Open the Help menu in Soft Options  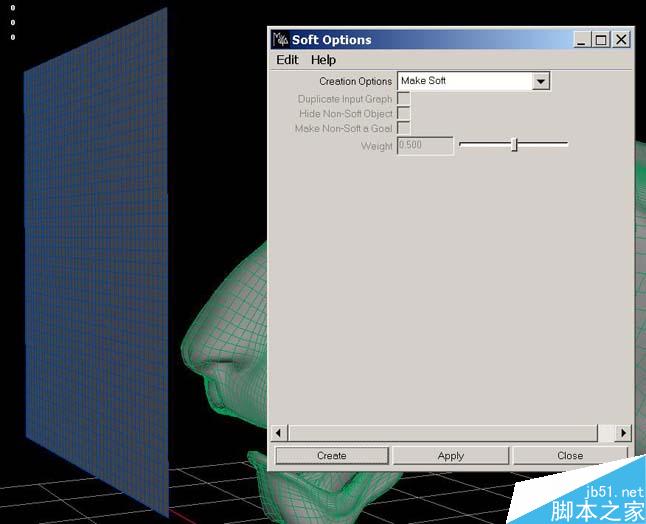pos(323,60)
